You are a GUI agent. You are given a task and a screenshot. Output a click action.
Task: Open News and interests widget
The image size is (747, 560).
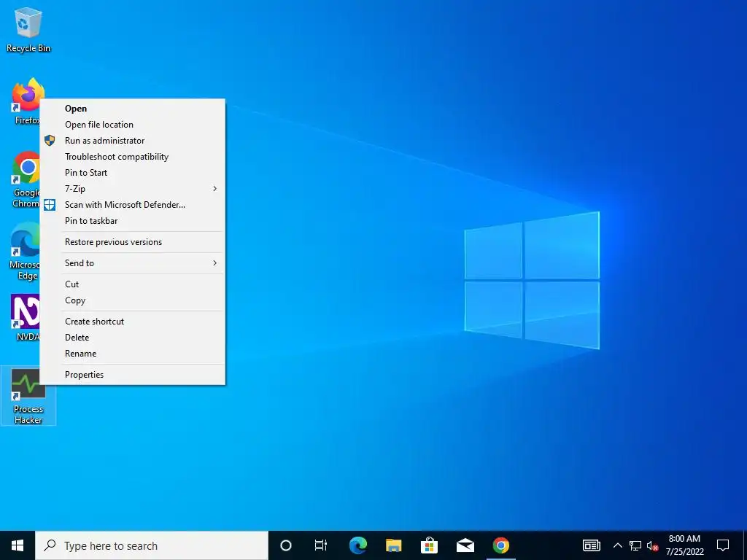coord(591,545)
